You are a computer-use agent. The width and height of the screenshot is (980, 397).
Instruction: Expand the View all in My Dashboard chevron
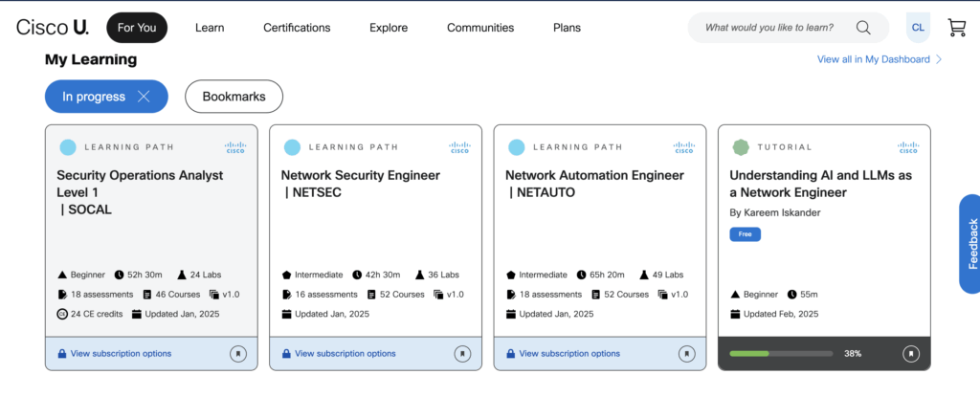(938, 59)
